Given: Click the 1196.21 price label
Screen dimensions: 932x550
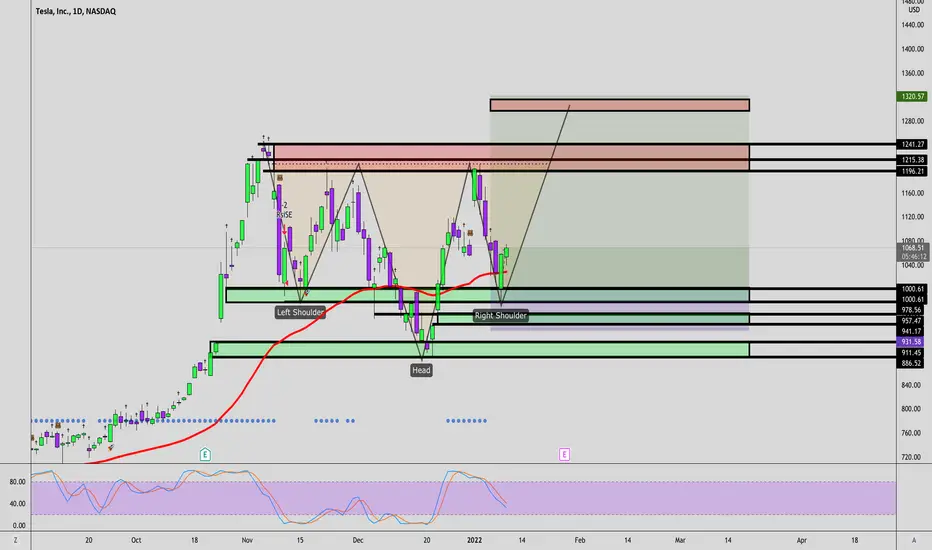Looking at the screenshot, I should pyautogui.click(x=912, y=171).
